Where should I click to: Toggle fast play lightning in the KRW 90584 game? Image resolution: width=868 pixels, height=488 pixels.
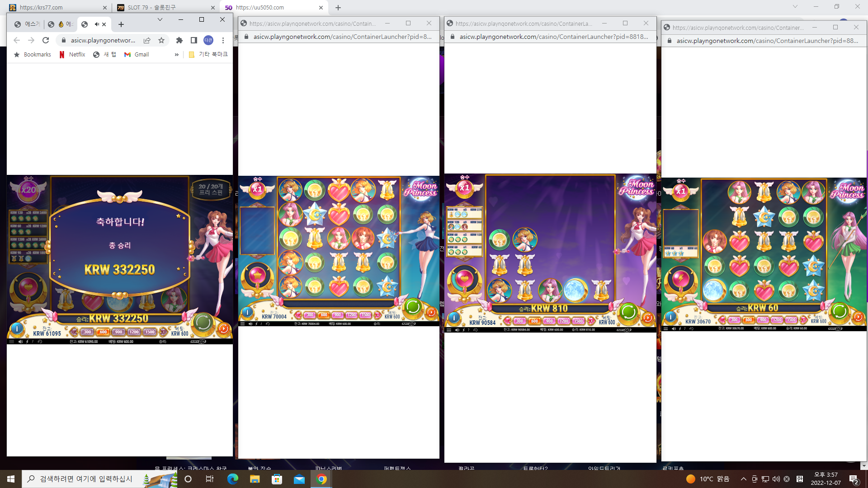click(463, 330)
